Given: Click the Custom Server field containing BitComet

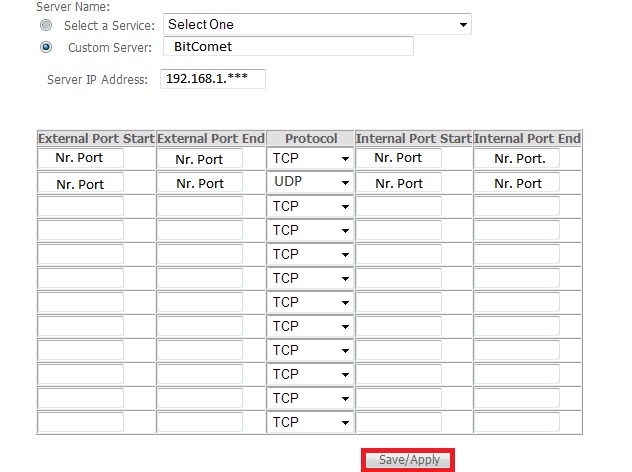Looking at the screenshot, I should click(x=288, y=46).
